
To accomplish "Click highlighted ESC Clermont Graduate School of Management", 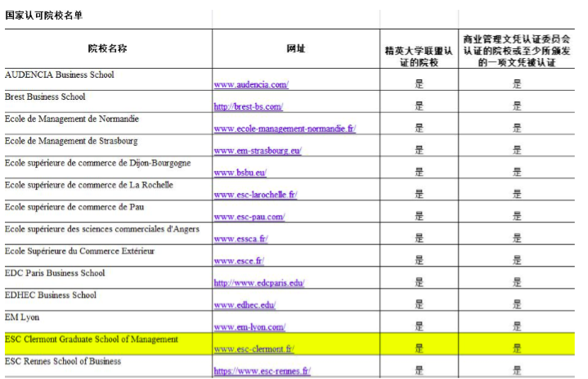I will (x=92, y=339).
